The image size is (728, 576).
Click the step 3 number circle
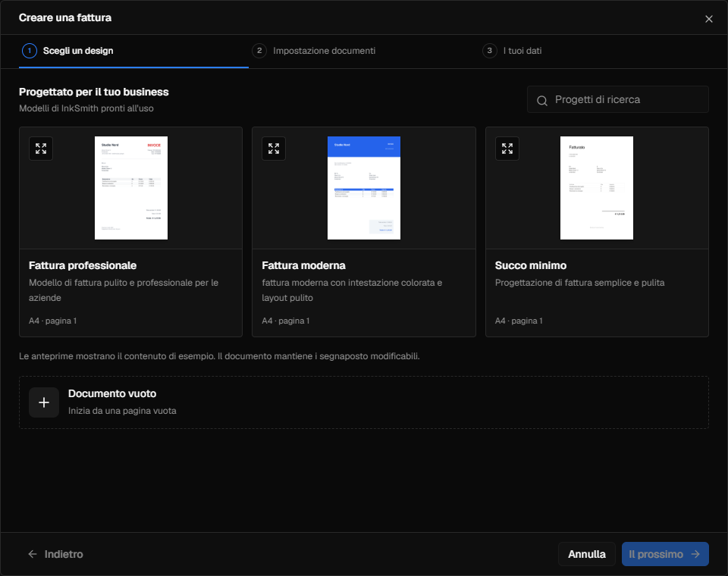[489, 51]
